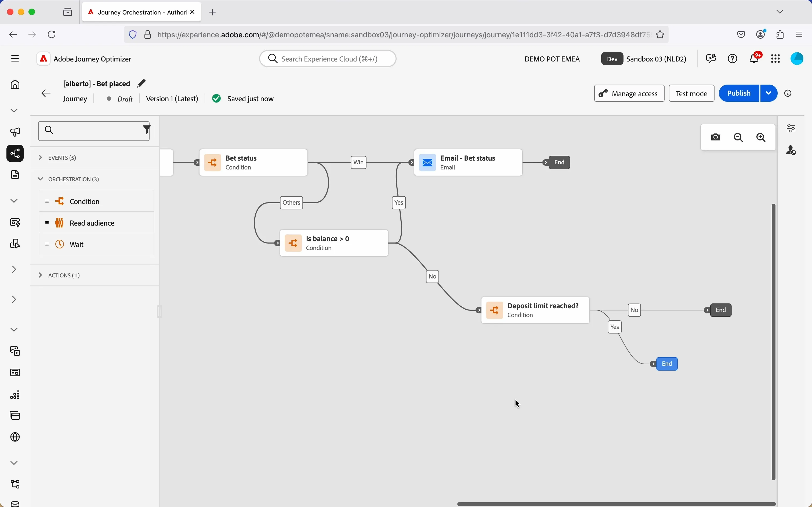This screenshot has height=507, width=812.
Task: Expand the EVENTS (5) section
Action: click(x=95, y=158)
